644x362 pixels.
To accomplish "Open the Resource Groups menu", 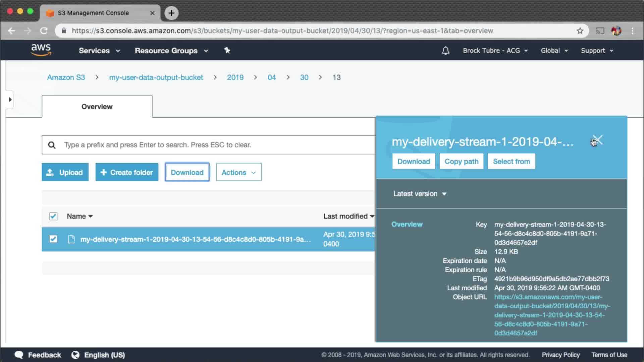I will coord(171,51).
